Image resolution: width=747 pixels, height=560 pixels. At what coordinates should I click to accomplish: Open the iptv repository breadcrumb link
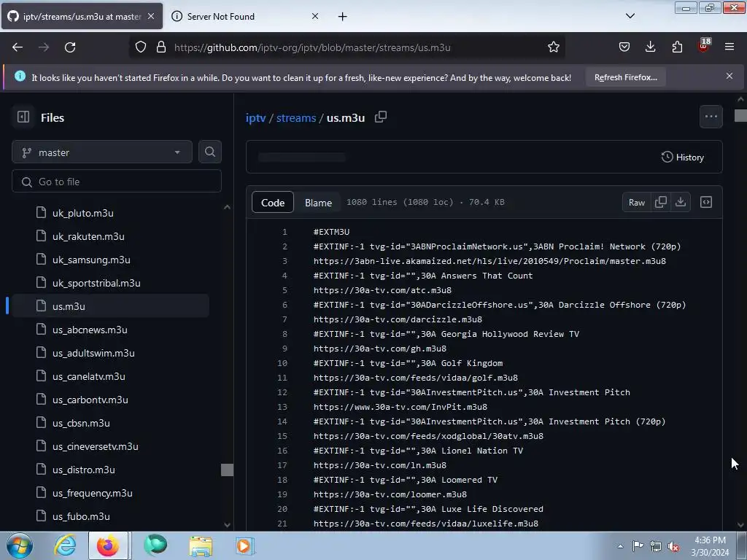(x=255, y=117)
